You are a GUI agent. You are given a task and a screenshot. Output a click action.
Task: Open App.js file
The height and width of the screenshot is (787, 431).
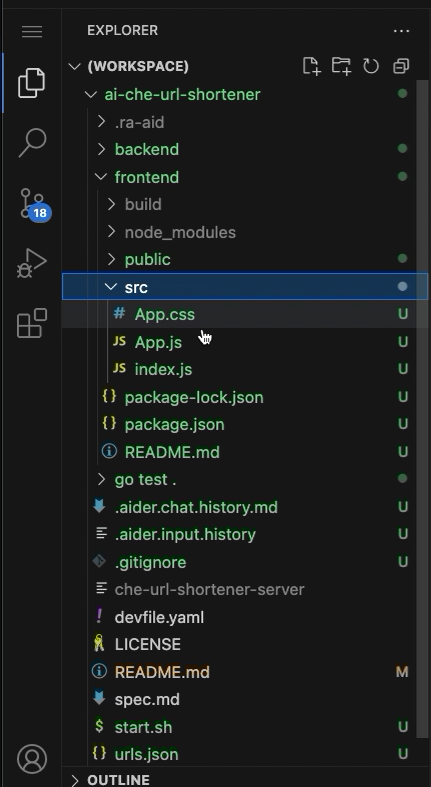point(158,342)
